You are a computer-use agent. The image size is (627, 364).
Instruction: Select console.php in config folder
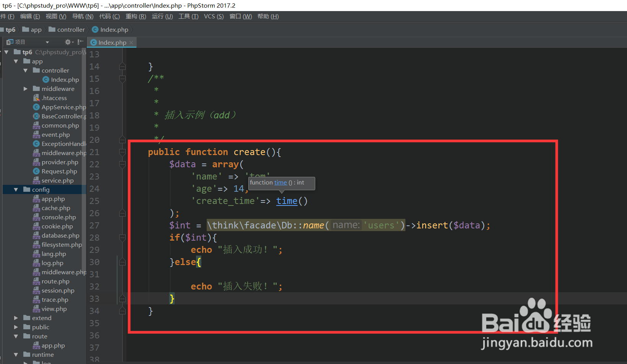pos(55,217)
